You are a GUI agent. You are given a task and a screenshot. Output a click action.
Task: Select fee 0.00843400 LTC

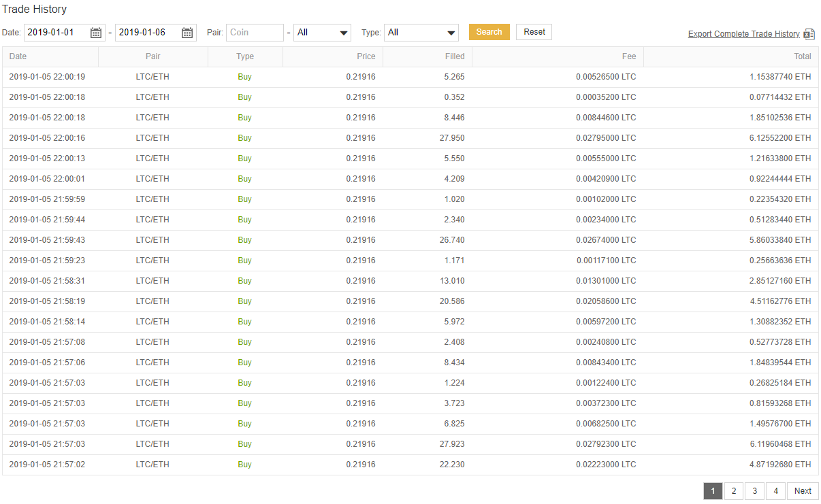click(x=606, y=363)
